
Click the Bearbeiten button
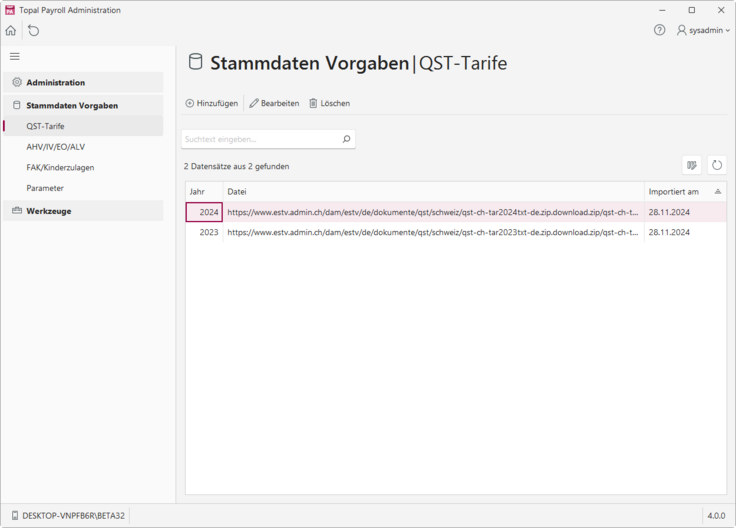[x=274, y=103]
